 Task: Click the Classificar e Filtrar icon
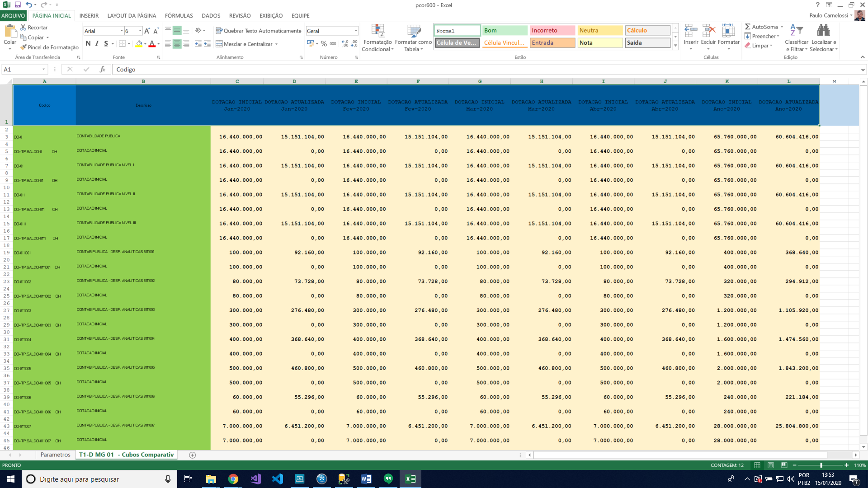796,31
